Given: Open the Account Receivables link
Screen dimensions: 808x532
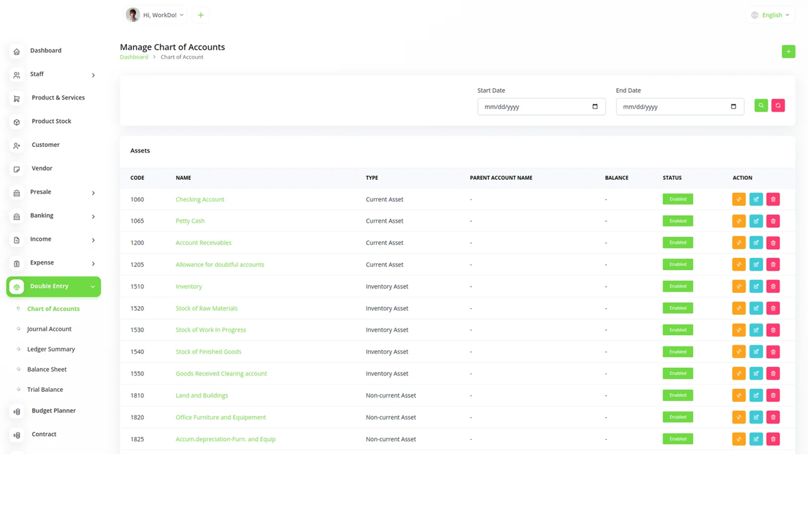Looking at the screenshot, I should tap(203, 243).
